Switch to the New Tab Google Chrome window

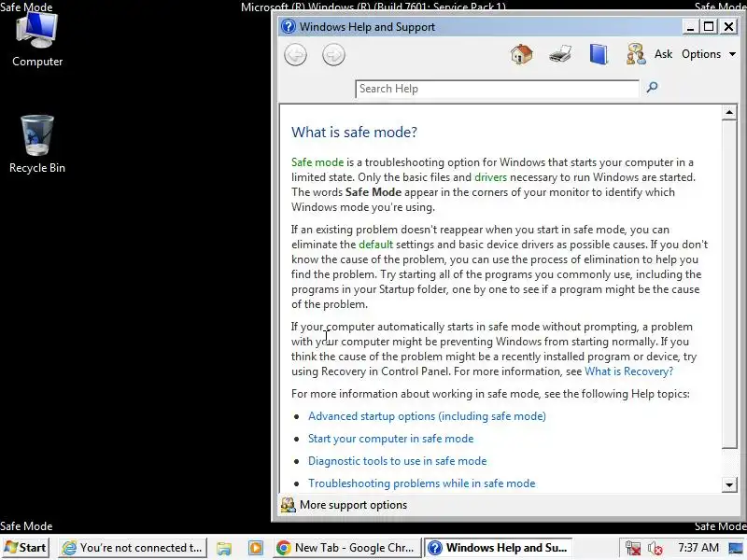point(347,548)
